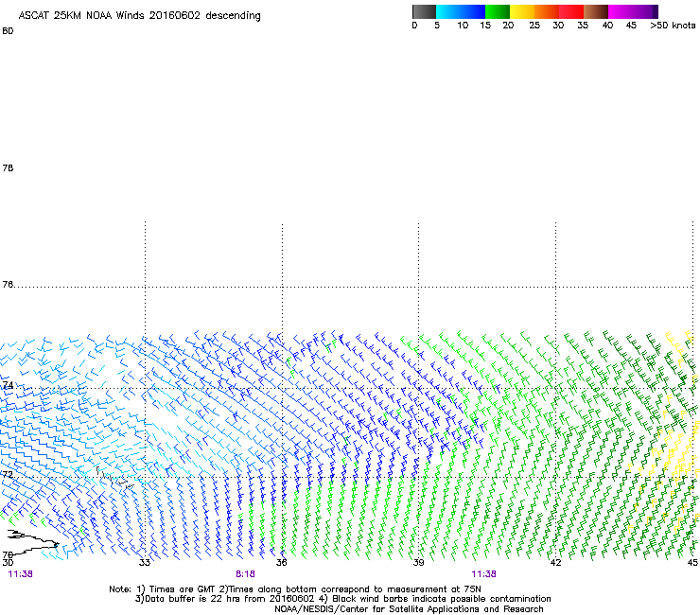The width and height of the screenshot is (700, 615).
Task: Click the '25' label under the color scale
Action: (x=534, y=26)
